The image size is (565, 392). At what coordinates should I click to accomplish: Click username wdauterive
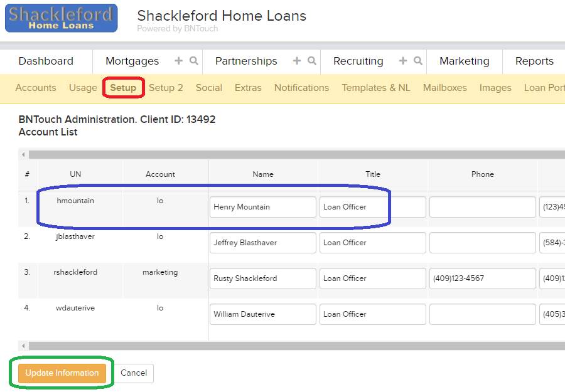(75, 308)
